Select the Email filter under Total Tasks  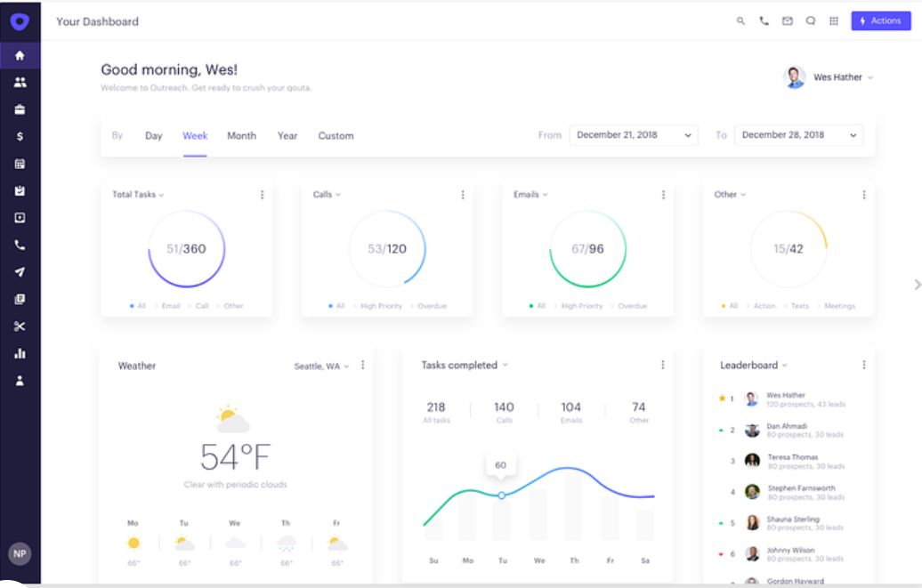(x=170, y=306)
